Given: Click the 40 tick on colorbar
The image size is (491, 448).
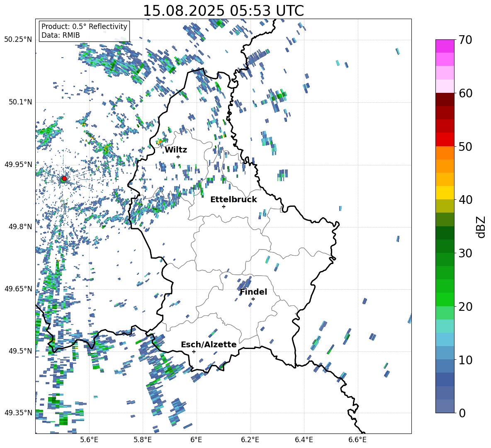Looking at the screenshot, I should 465,200.
